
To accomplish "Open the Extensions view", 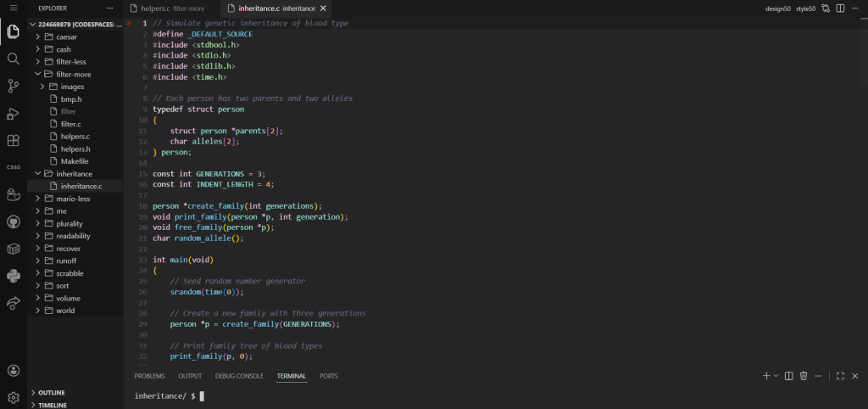I will (x=13, y=140).
